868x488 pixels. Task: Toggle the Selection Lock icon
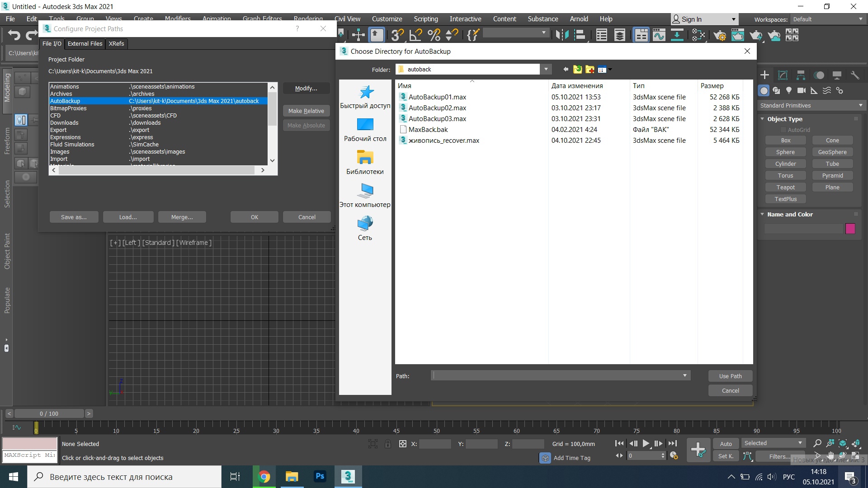(x=388, y=444)
